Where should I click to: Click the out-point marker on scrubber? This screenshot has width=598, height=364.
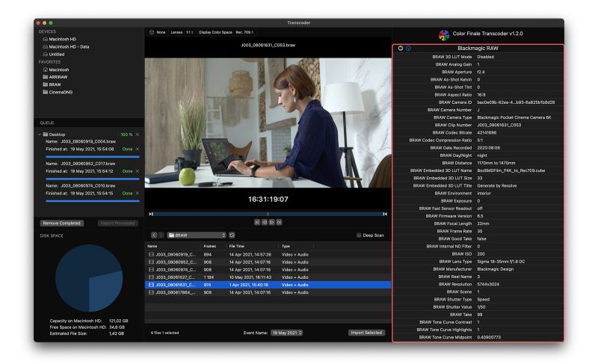385,215
